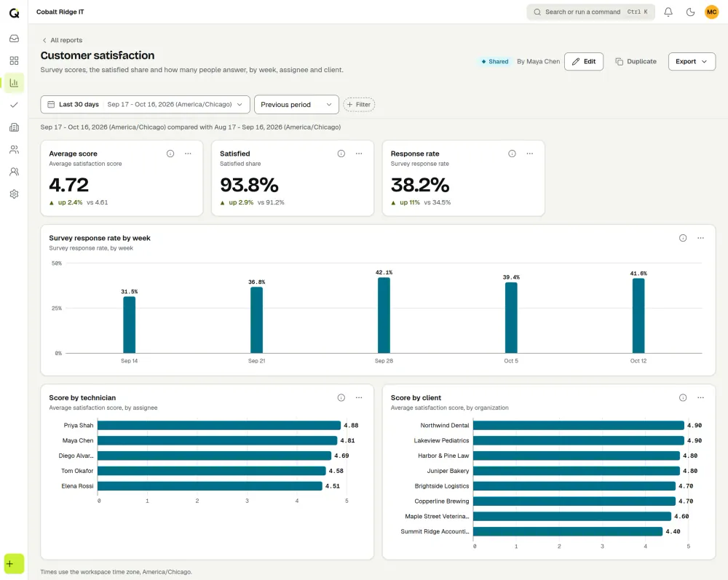Click the Cobalt Ridge IT workspace name
Viewport: 728px width, 580px height.
click(x=60, y=12)
